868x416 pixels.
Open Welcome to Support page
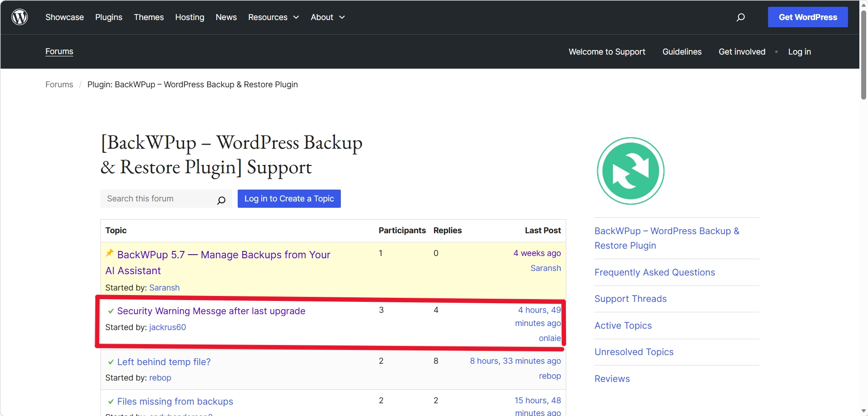[x=607, y=52]
